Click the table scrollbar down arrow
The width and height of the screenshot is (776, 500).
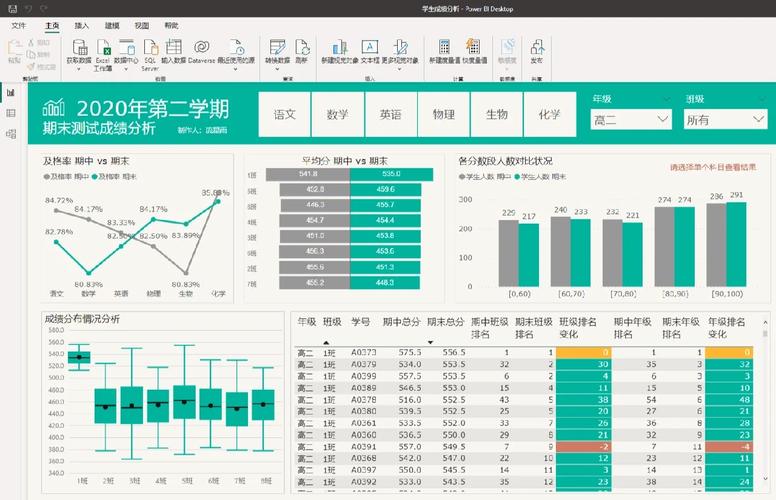(x=765, y=479)
